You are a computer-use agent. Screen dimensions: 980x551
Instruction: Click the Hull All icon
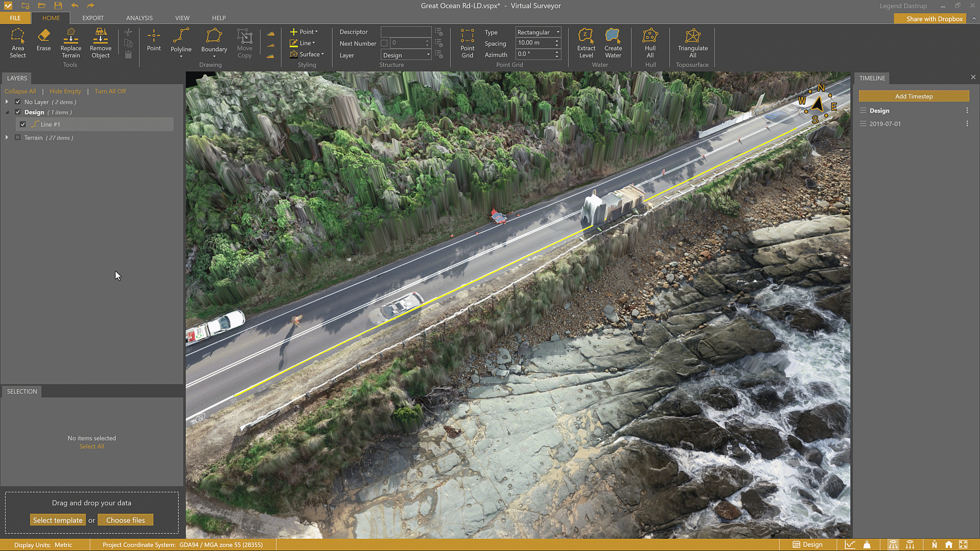[650, 43]
